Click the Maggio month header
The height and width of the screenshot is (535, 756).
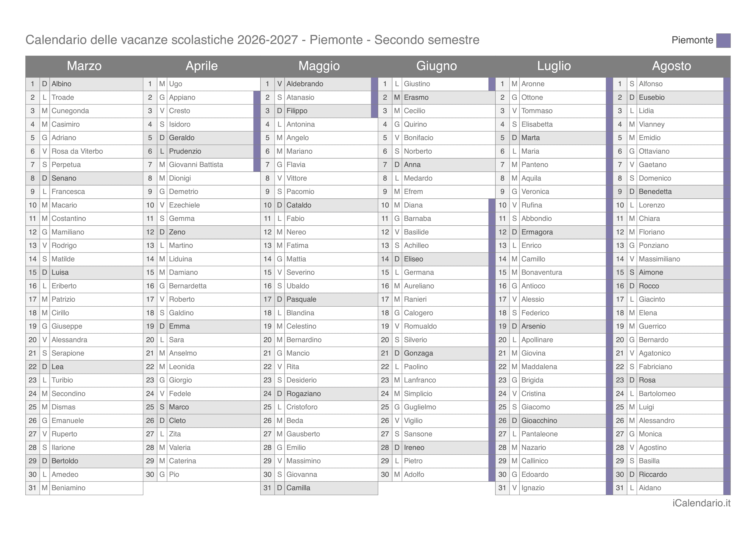coord(319,66)
